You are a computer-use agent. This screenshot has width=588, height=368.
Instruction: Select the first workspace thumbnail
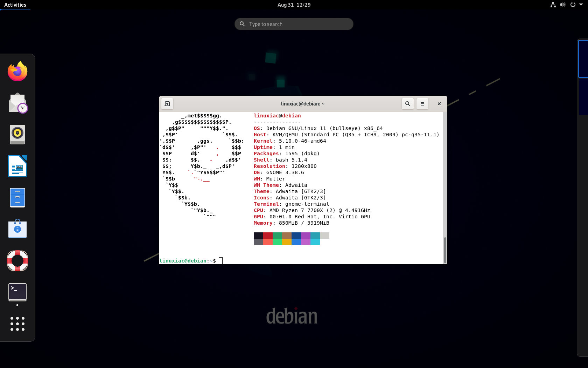[583, 59]
